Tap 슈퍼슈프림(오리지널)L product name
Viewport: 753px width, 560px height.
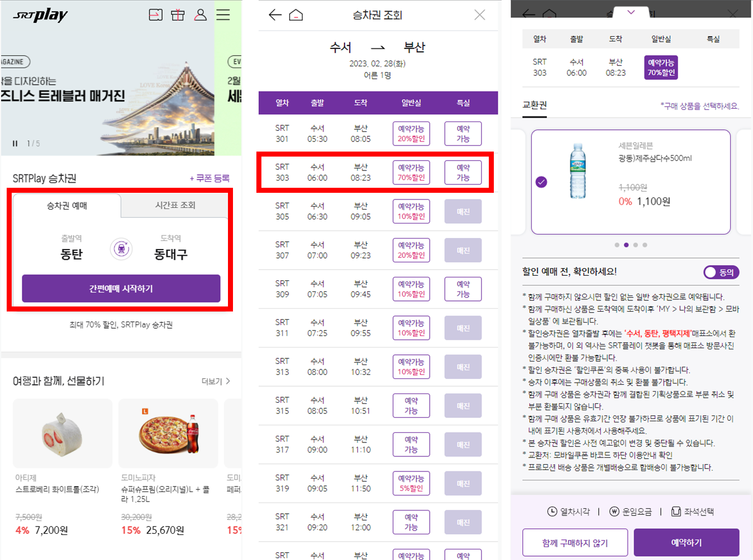pos(166,494)
